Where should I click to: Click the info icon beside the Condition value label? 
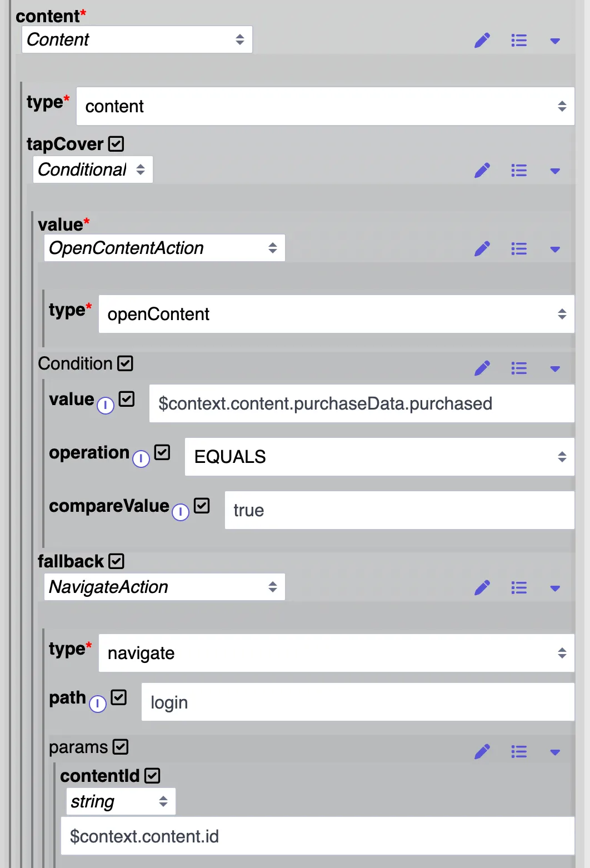pos(106,406)
